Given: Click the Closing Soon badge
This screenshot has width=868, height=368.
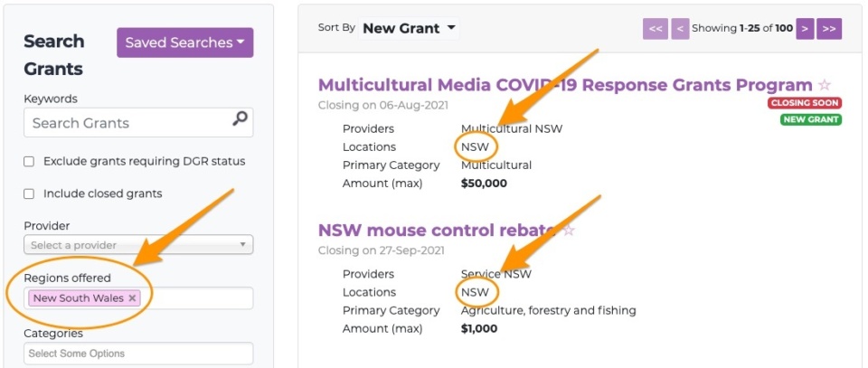Looking at the screenshot, I should [805, 103].
